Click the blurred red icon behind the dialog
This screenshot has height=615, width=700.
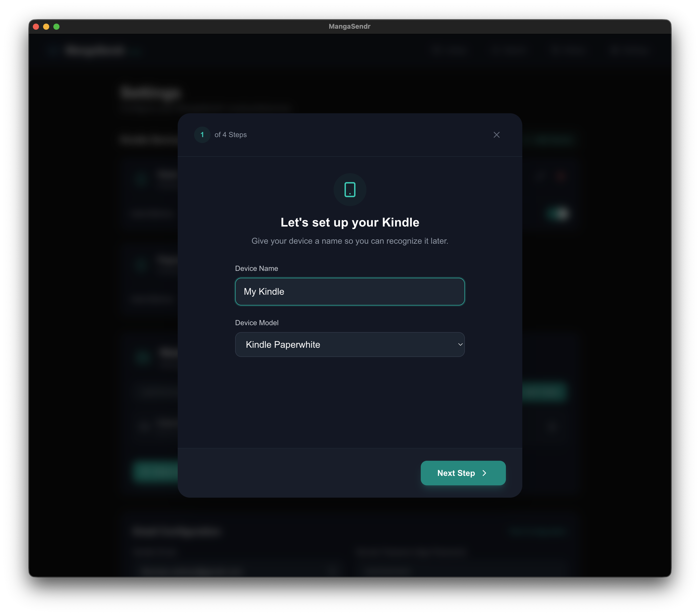coord(561,176)
